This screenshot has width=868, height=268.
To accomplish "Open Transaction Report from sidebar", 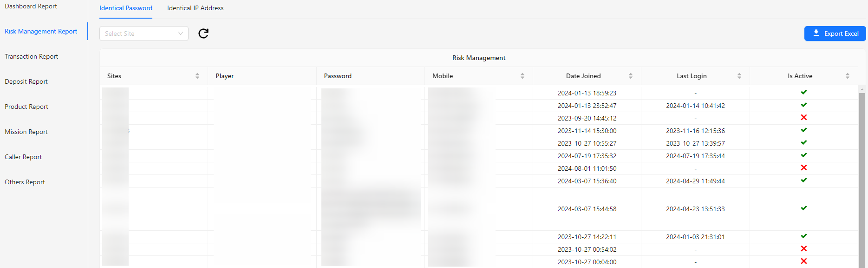I will coord(32,57).
